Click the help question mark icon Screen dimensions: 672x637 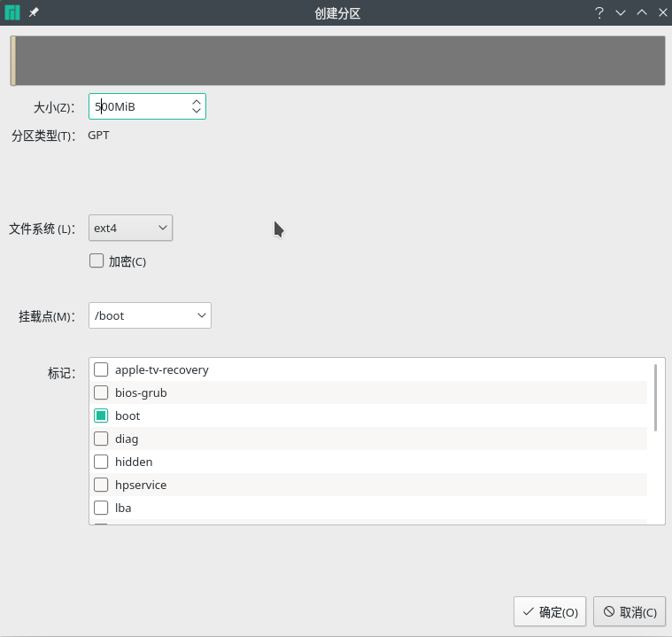click(599, 13)
